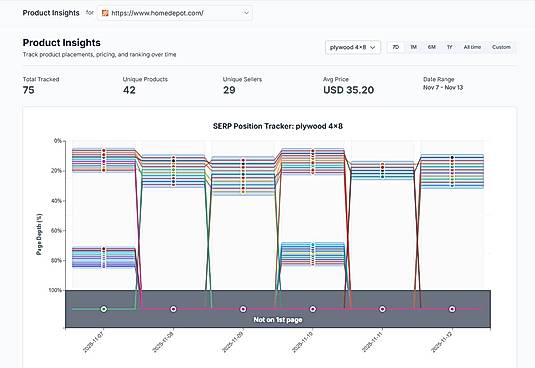The image size is (535, 368).
Task: Click not-on-1st-page marker for 2025-11-11
Action: 382,309
